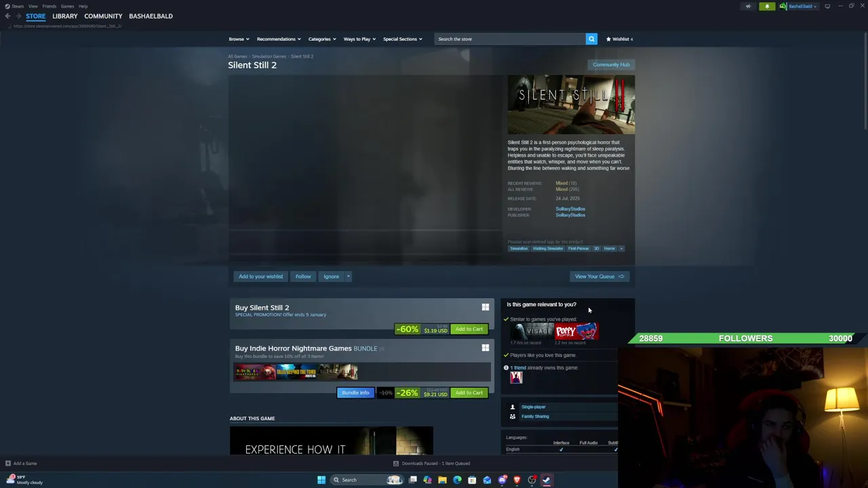
Task: Click the Bundle info button
Action: [355, 393]
